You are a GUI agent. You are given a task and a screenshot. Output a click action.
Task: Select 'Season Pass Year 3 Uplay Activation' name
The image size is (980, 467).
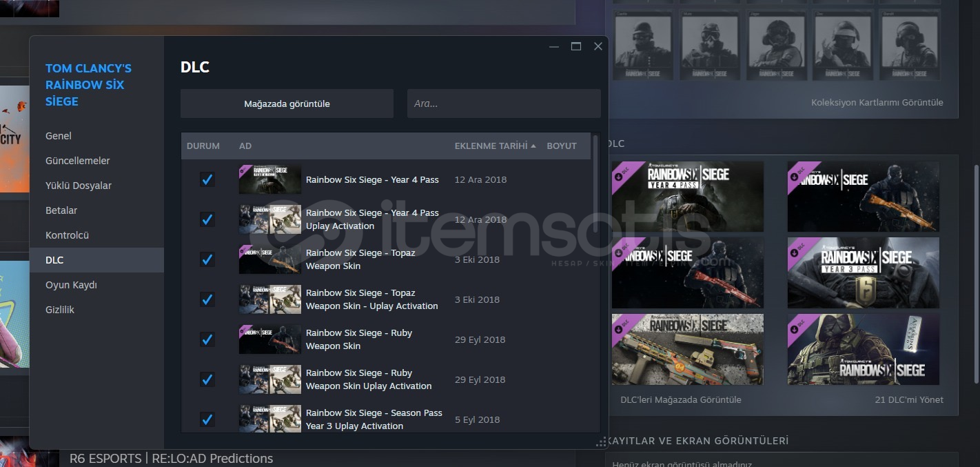374,419
